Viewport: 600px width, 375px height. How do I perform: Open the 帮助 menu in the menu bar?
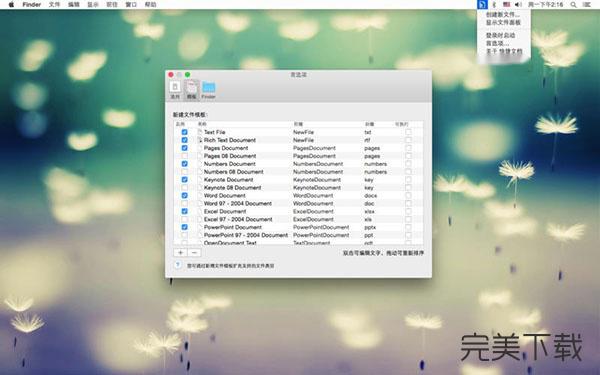point(150,5)
